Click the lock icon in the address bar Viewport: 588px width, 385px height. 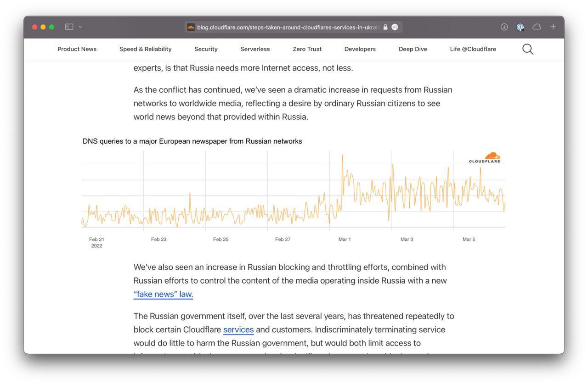click(385, 27)
